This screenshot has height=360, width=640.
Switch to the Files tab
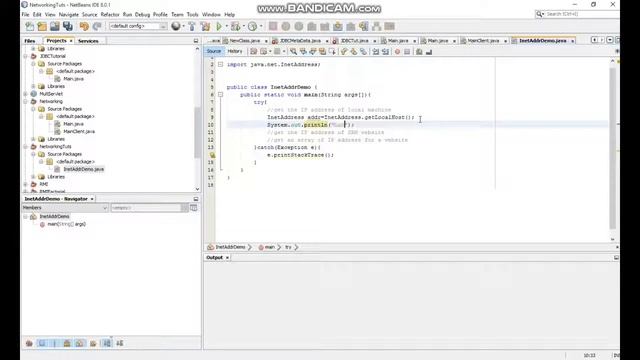pos(30,41)
